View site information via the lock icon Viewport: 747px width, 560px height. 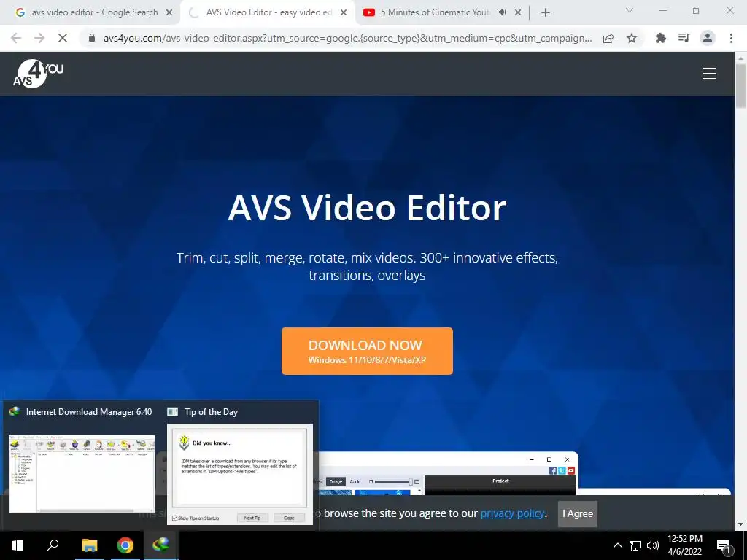92,38
